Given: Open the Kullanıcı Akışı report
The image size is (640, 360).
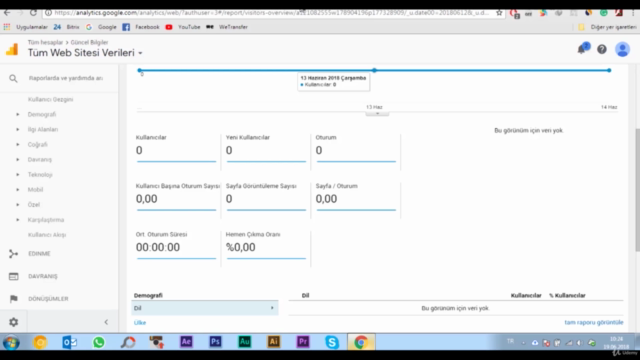Looking at the screenshot, I should pyautogui.click(x=47, y=235).
